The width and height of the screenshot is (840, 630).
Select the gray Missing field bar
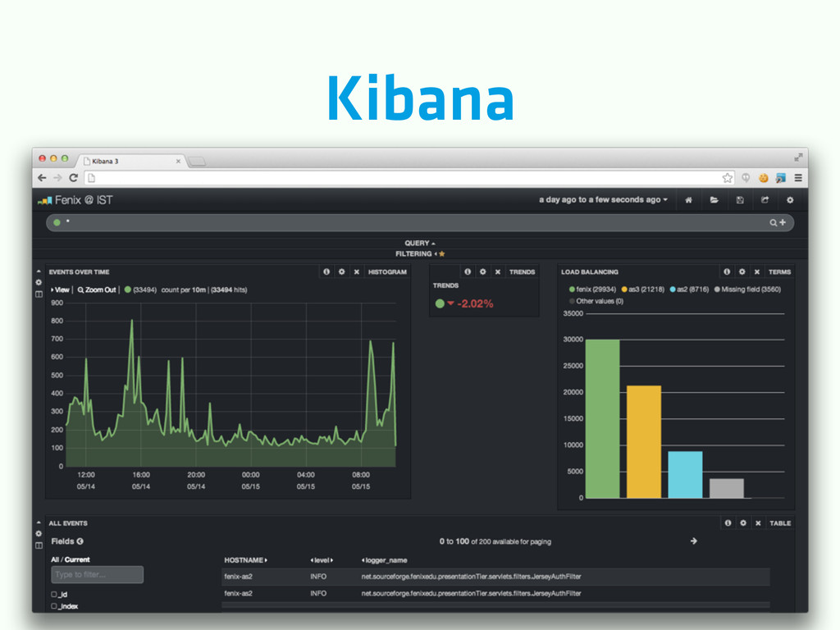(x=727, y=489)
